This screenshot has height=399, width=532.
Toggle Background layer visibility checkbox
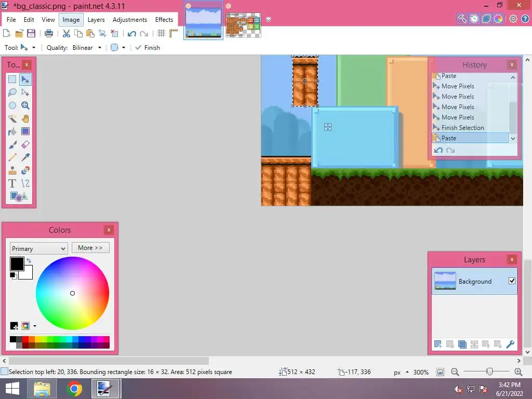pos(512,281)
